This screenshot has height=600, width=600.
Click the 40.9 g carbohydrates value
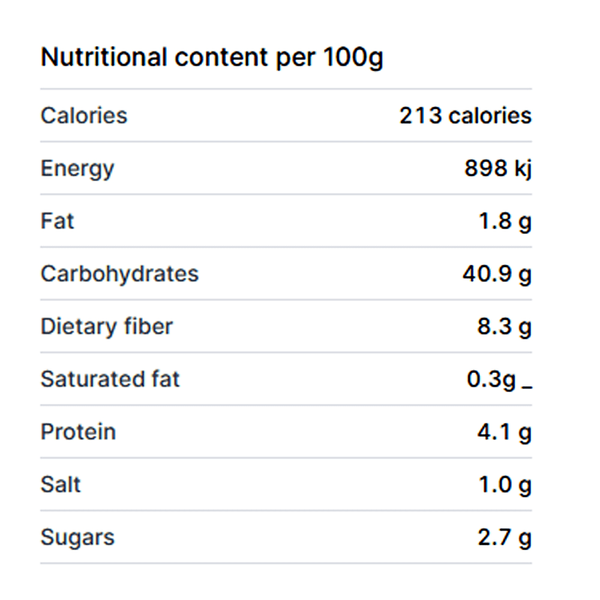497,274
